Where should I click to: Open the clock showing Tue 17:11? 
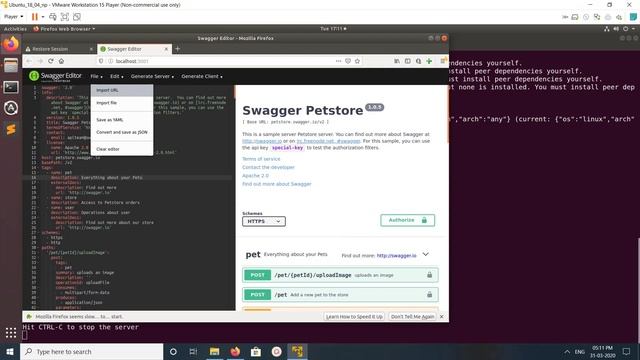click(333, 29)
